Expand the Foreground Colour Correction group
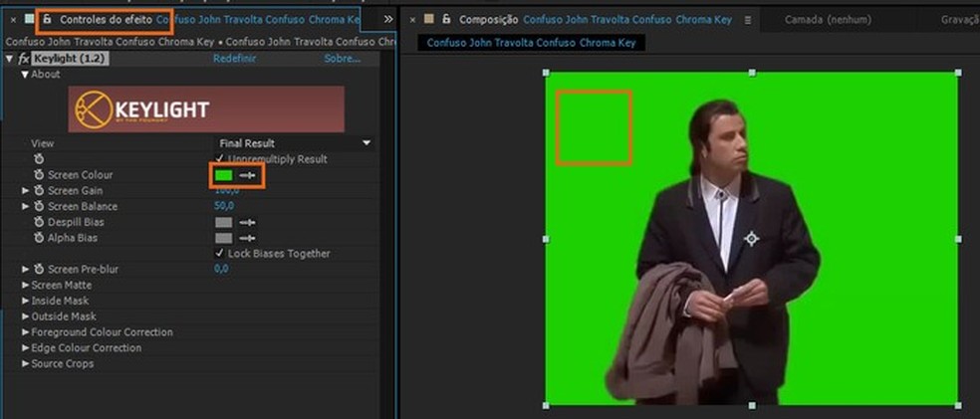The image size is (980, 419). tap(26, 332)
